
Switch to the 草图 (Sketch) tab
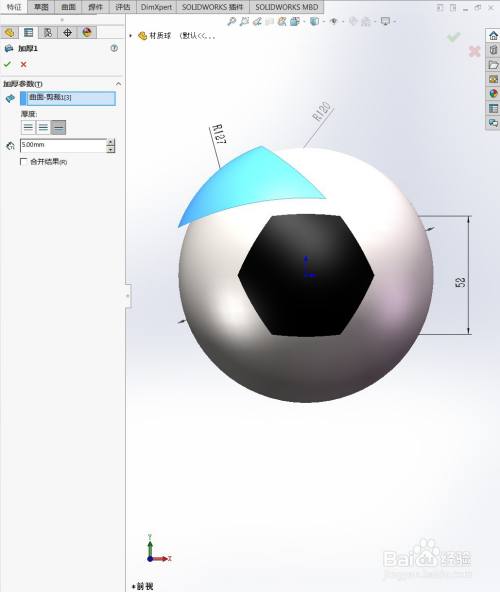pyautogui.click(x=41, y=7)
